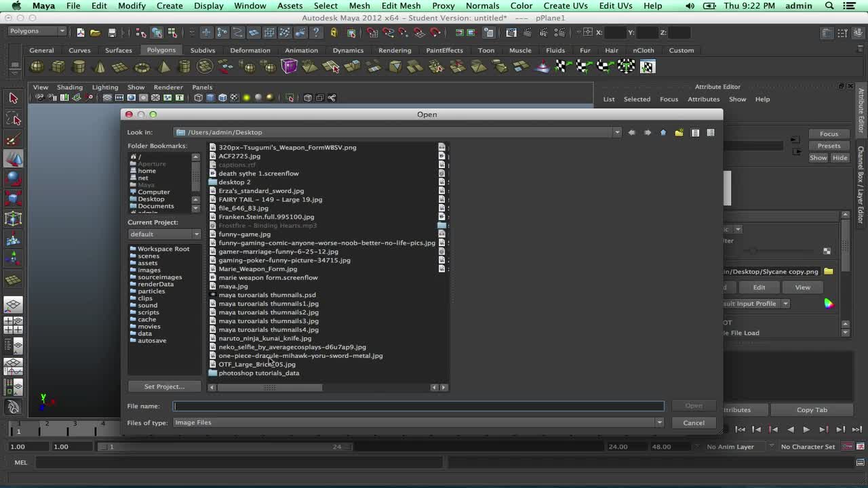Open the No Anim Layer dropdown
This screenshot has height=488, width=868.
[730, 447]
